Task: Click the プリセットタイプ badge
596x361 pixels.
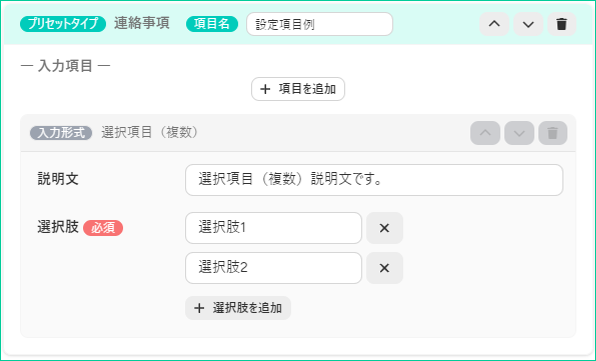Action: pos(63,24)
